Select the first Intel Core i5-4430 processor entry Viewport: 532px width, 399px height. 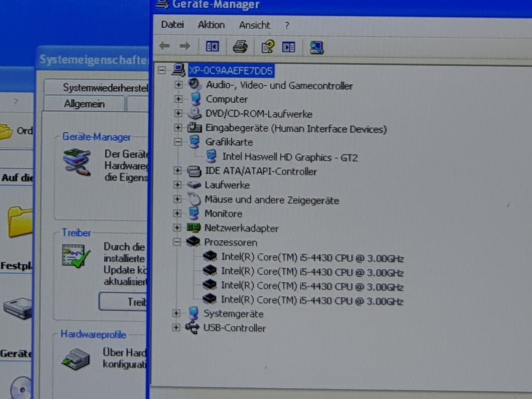point(312,258)
